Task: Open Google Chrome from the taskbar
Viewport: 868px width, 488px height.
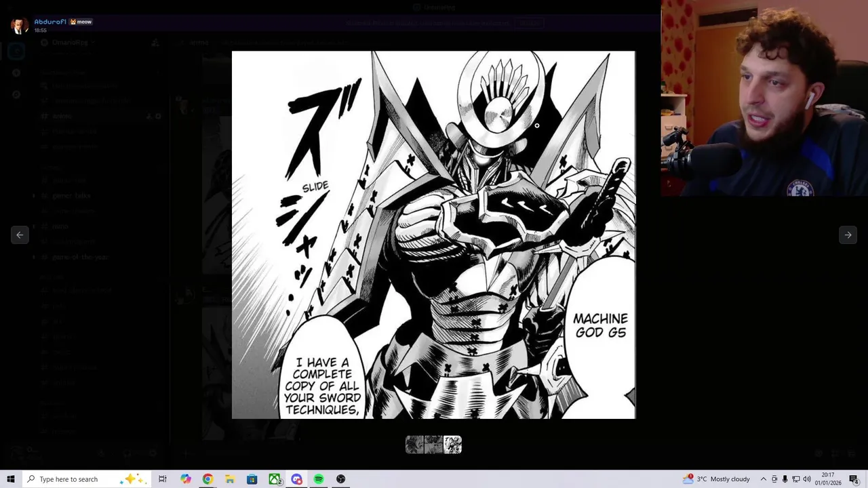Action: [x=208, y=479]
